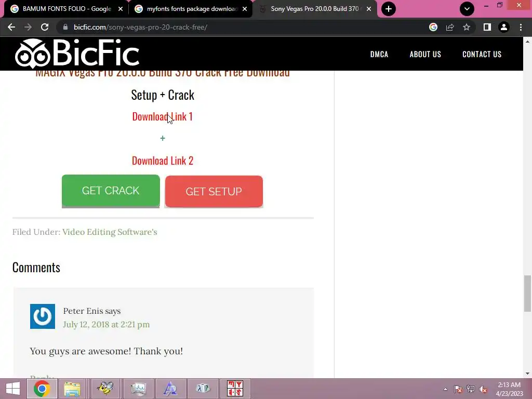
Task: Expand the tab search dropdown
Action: click(467, 9)
